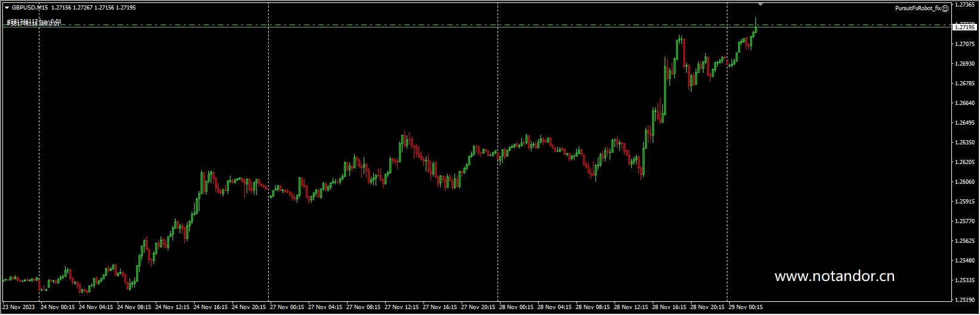Click the 1.26060 price scale label
Viewport: 980px width, 315px height.
pos(965,182)
